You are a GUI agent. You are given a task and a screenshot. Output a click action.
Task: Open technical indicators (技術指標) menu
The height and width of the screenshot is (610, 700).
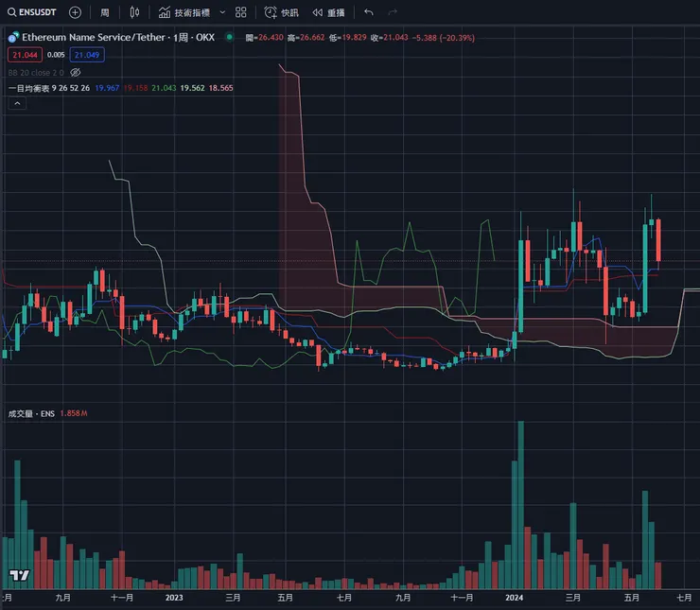click(x=184, y=12)
